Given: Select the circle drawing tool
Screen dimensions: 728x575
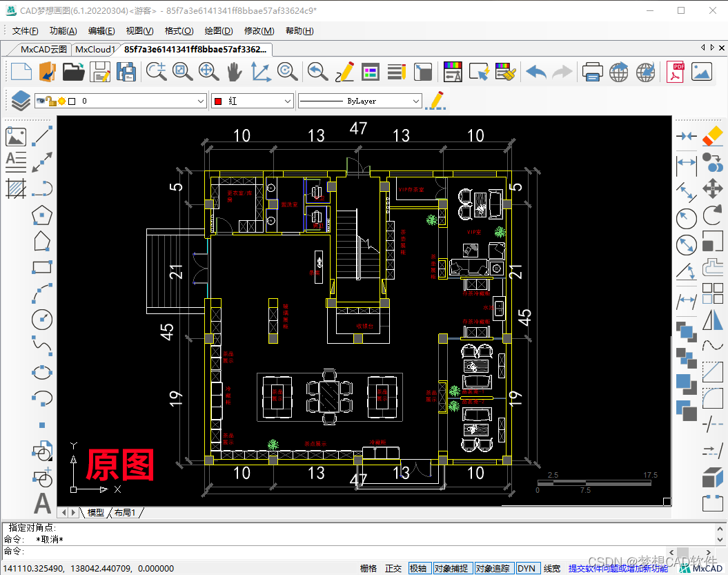Looking at the screenshot, I should click(x=42, y=320).
